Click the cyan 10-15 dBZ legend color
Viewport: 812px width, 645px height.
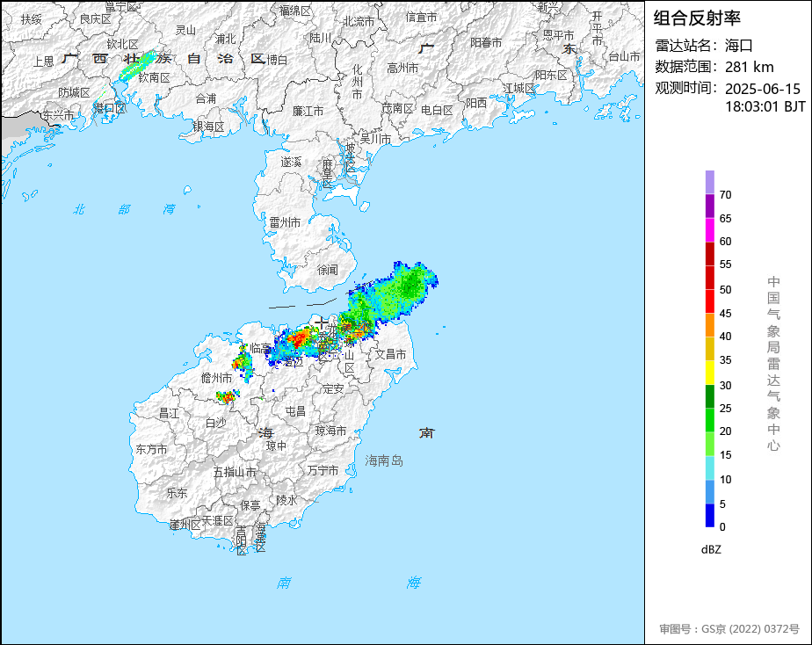pos(709,467)
